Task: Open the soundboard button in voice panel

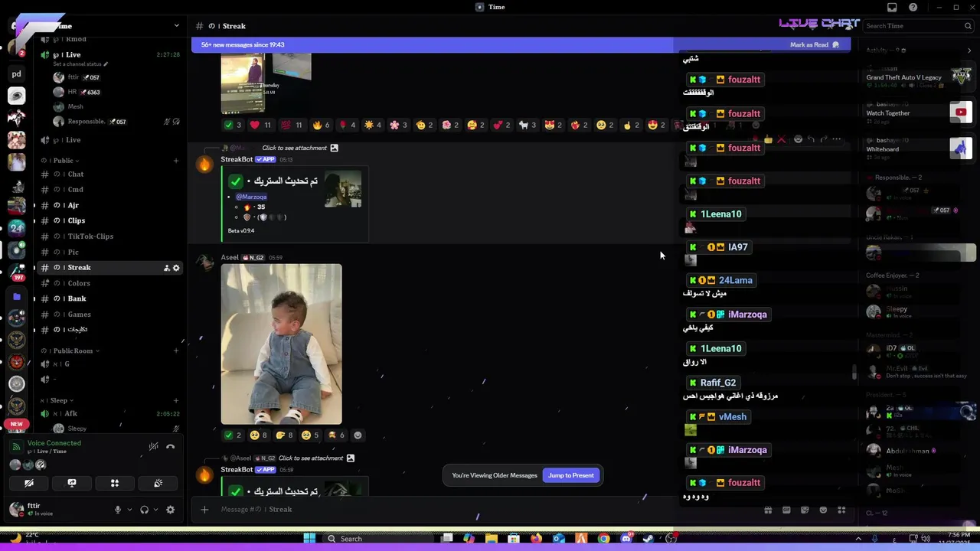Action: [158, 483]
